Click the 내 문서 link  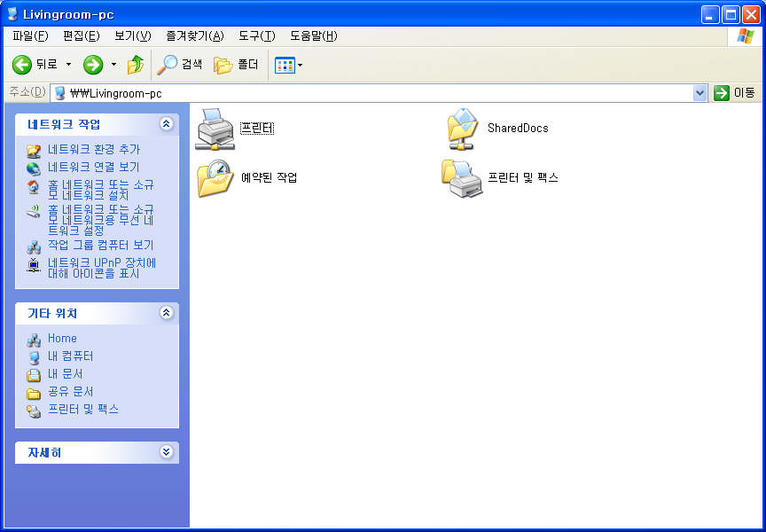pos(66,373)
